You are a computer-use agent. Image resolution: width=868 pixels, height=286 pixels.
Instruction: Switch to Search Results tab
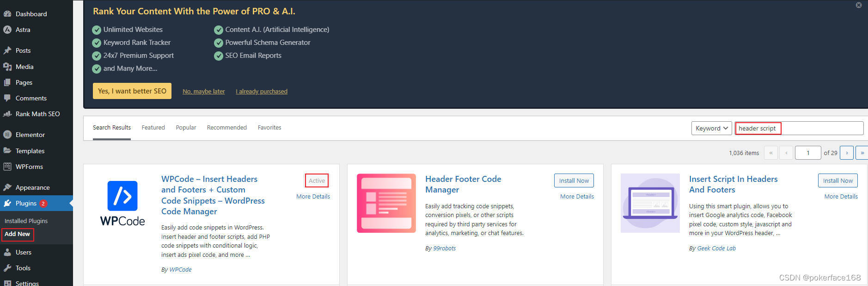tap(112, 128)
